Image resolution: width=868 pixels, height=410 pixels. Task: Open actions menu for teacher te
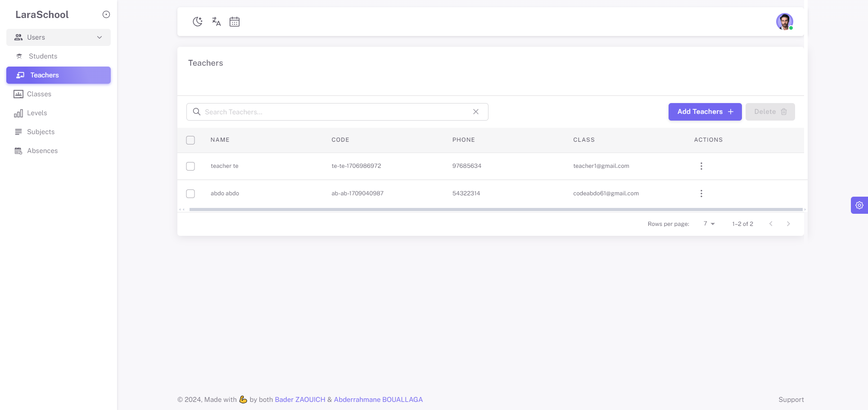click(x=701, y=166)
